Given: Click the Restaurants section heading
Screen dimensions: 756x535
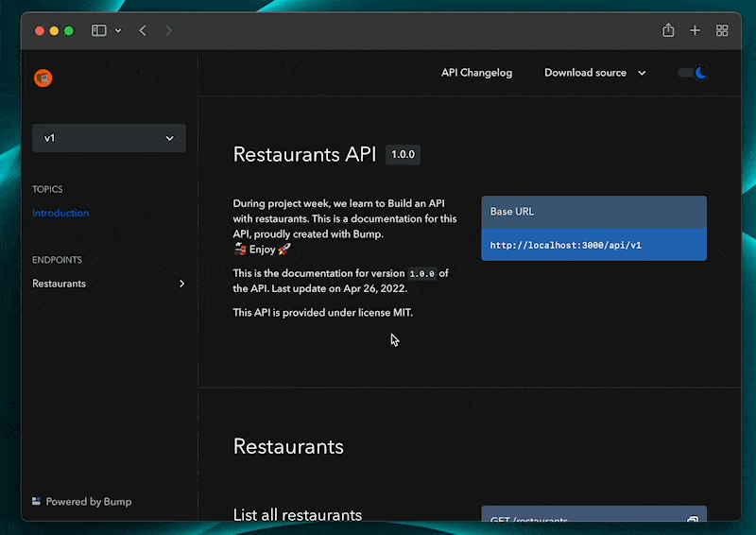Looking at the screenshot, I should pyautogui.click(x=288, y=446).
